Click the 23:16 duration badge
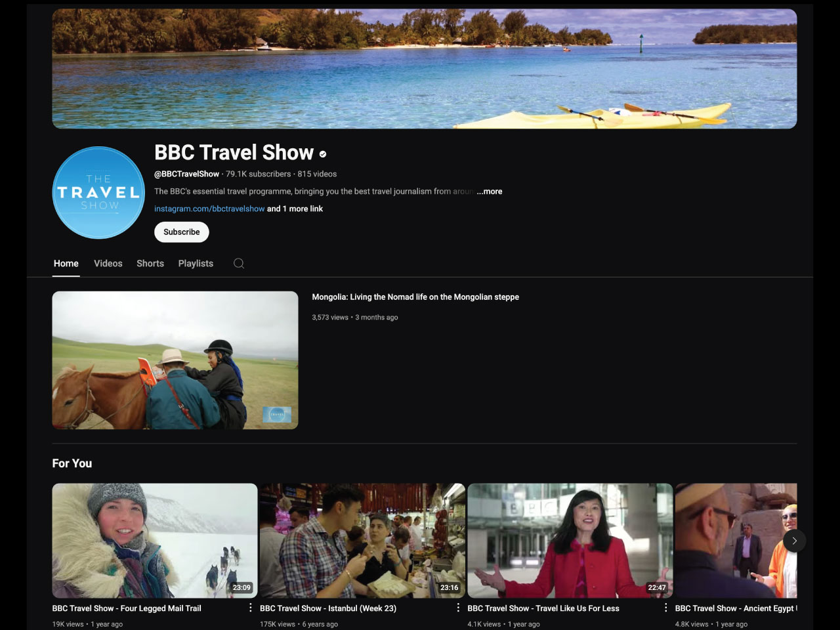Image resolution: width=840 pixels, height=630 pixels. tap(450, 587)
